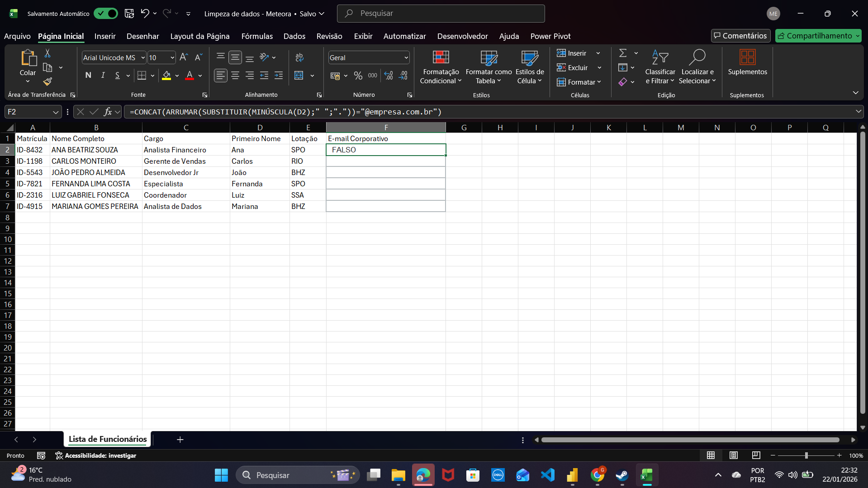The width and height of the screenshot is (868, 488).
Task: Open the Comentários pane
Action: pyautogui.click(x=740, y=36)
